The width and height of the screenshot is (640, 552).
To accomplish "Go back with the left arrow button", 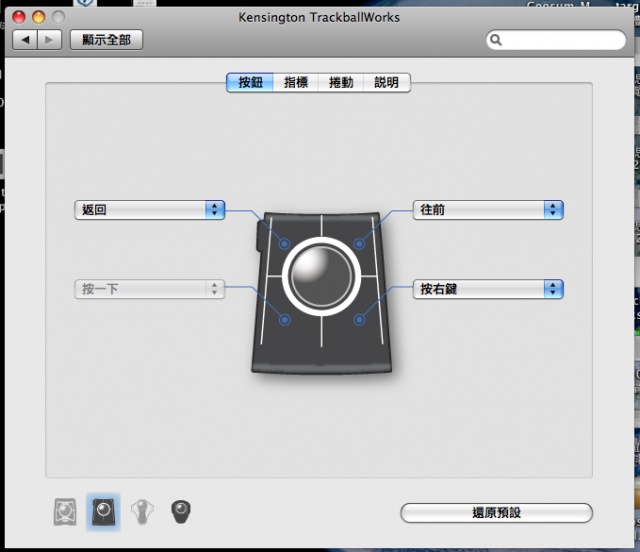I will [25, 40].
